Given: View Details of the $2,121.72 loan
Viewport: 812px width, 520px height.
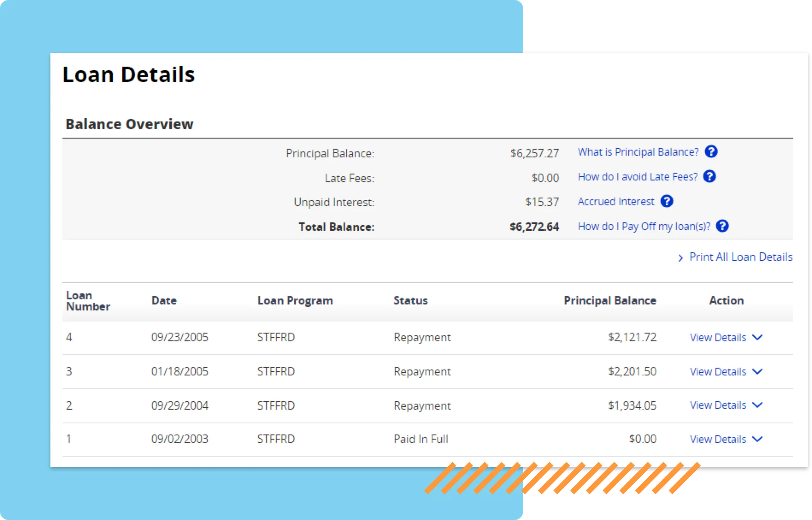Looking at the screenshot, I should 718,337.
